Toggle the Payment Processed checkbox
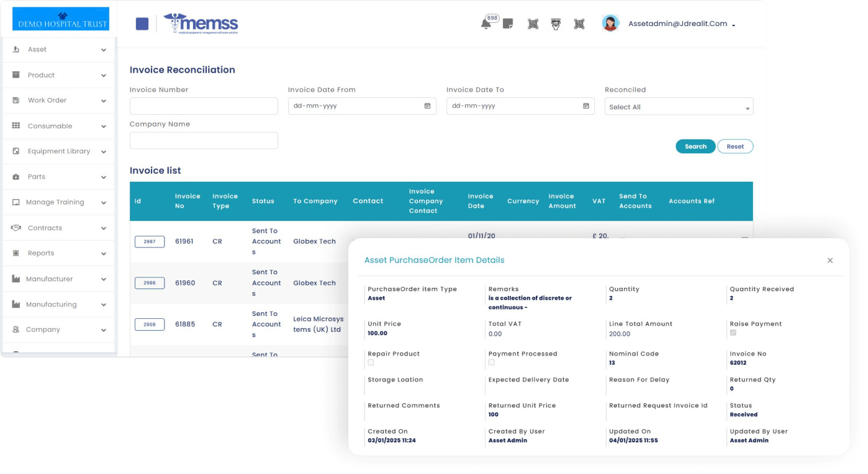The width and height of the screenshot is (868, 474). point(492,362)
